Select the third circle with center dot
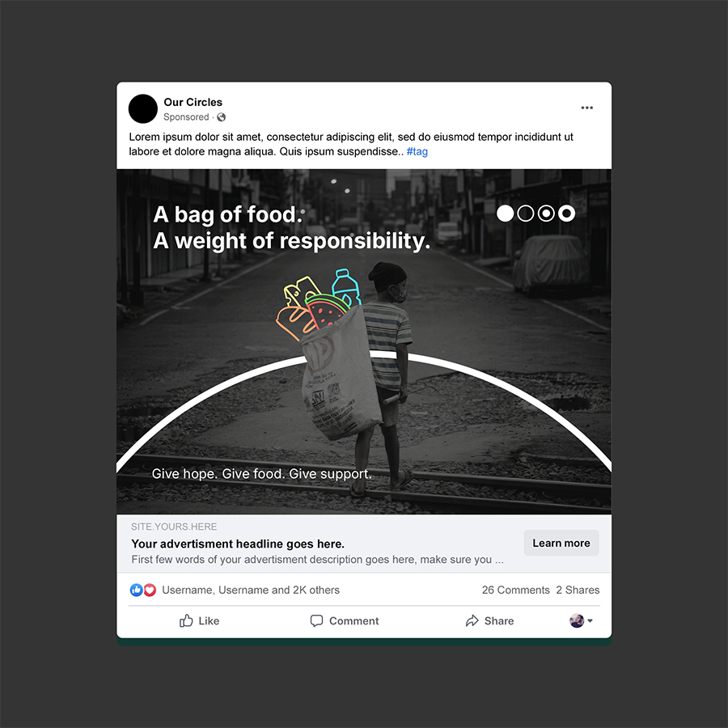 point(546,214)
